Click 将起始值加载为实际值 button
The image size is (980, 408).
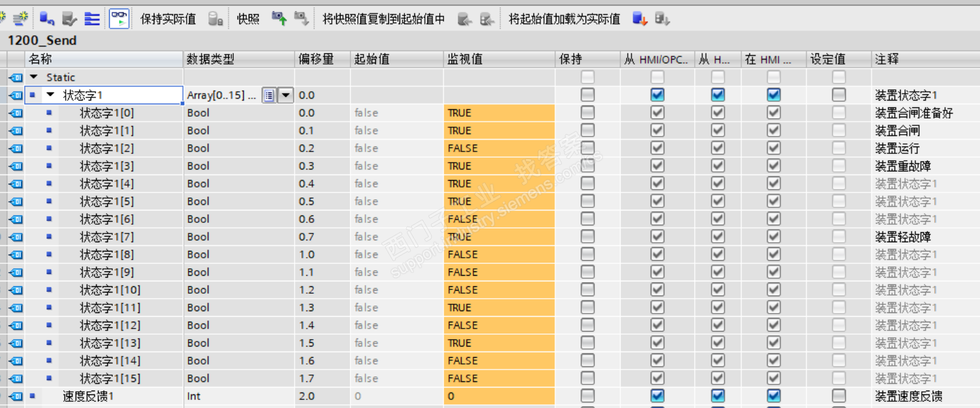[x=564, y=19]
